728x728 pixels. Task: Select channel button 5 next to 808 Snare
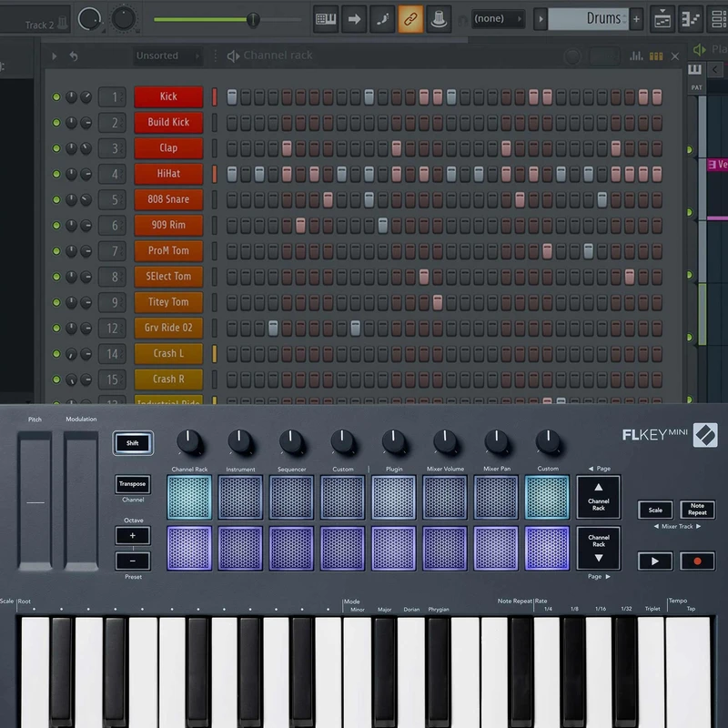coord(114,199)
